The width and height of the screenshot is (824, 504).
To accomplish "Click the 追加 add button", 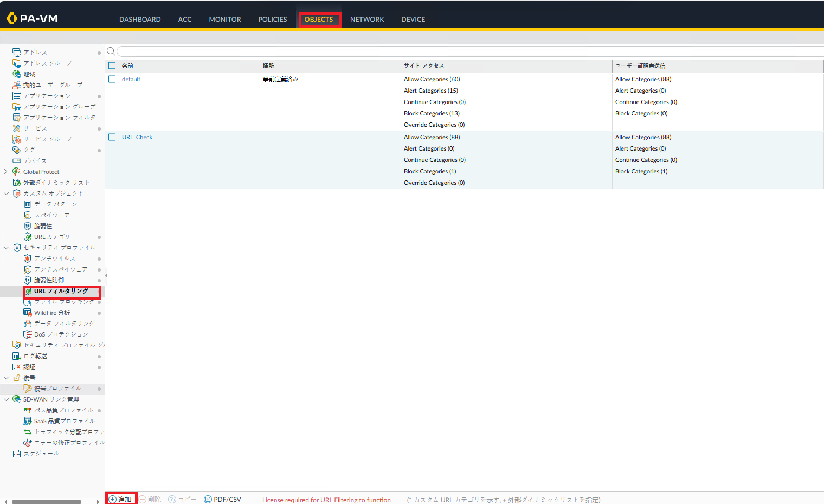I will click(121, 499).
